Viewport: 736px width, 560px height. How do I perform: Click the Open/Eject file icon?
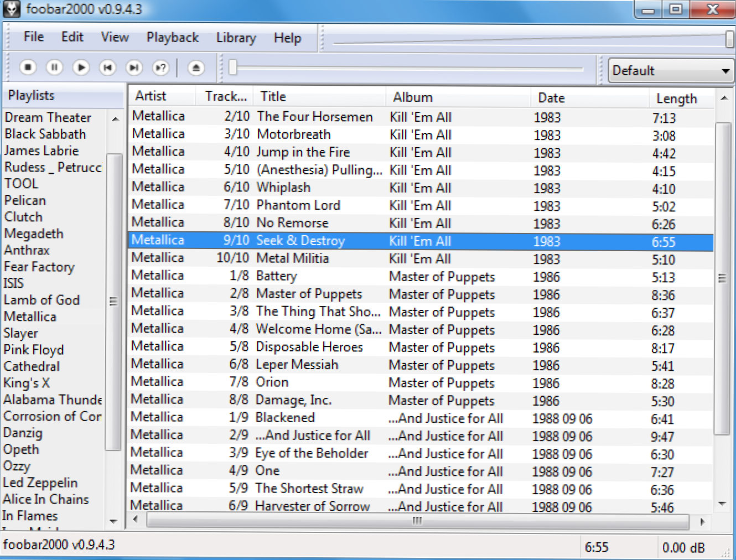pos(195,68)
